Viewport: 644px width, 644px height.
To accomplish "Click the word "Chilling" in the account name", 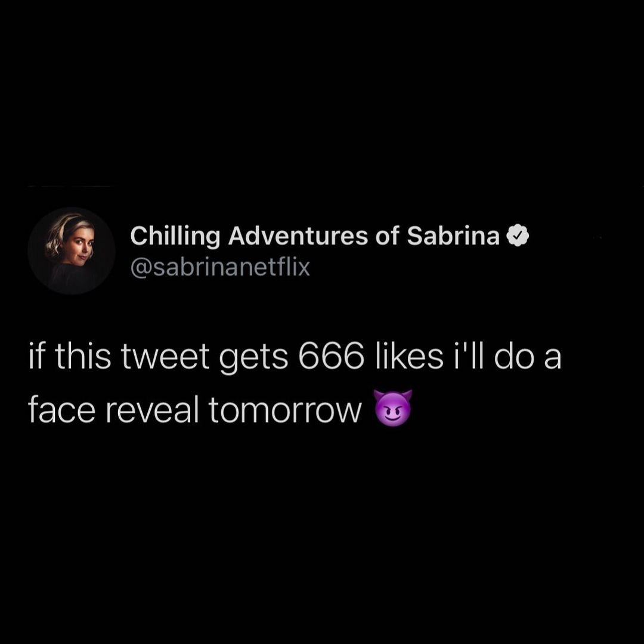I will (x=175, y=237).
